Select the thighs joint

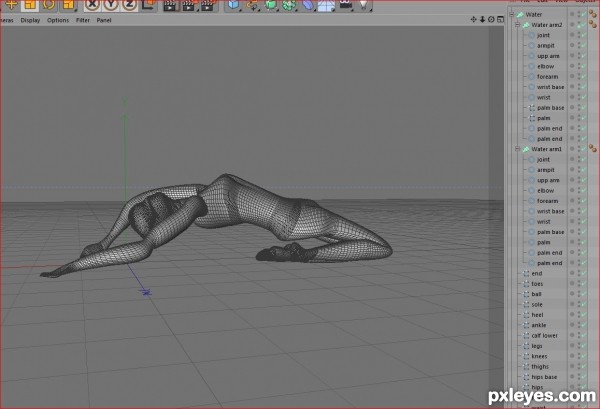click(x=540, y=367)
